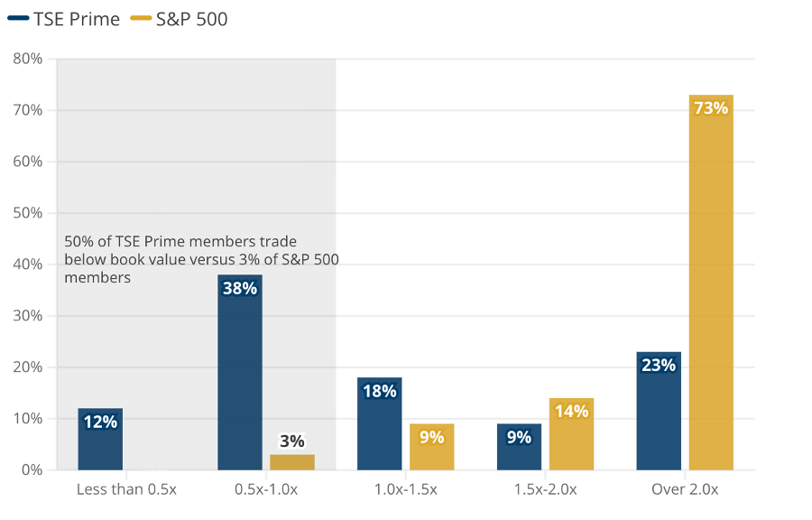Select the 38% TSE Prime bar
The height and width of the screenshot is (520, 812).
coord(240,372)
